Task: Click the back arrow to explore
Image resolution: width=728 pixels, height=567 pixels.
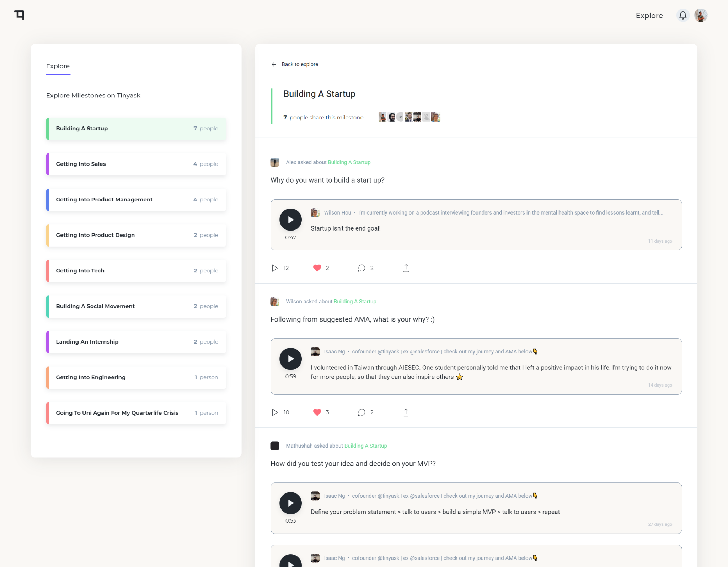Action: 274,64
